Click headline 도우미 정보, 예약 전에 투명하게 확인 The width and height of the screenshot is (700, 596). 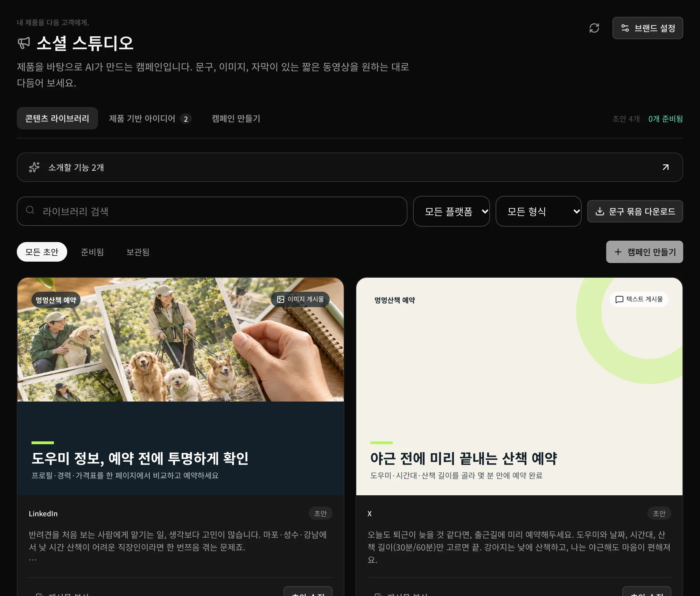(x=140, y=458)
